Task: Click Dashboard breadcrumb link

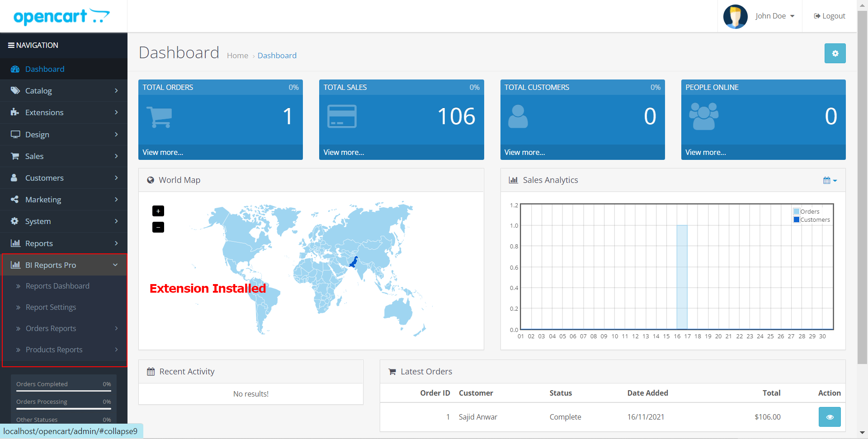Action: click(x=277, y=56)
